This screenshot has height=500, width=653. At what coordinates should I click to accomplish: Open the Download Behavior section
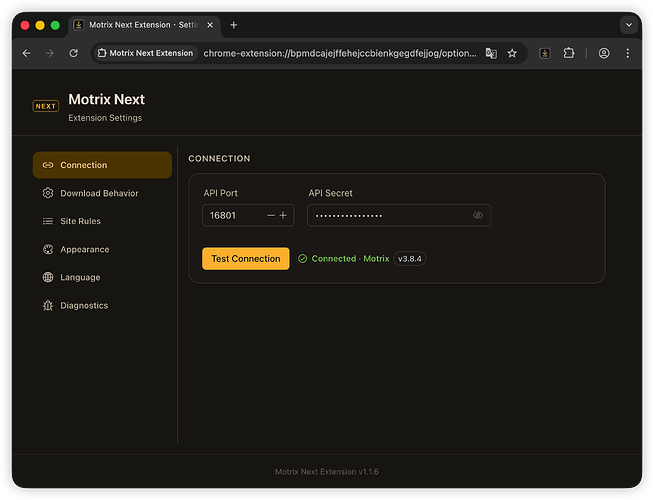pyautogui.click(x=102, y=193)
